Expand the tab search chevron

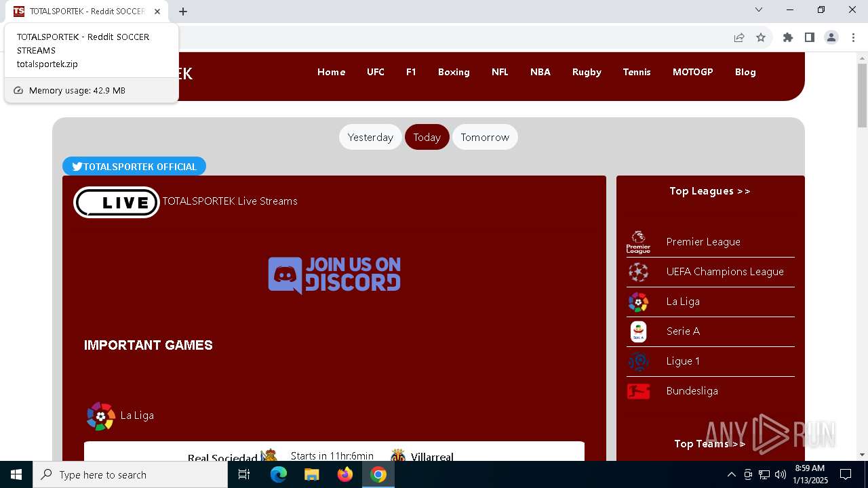click(x=759, y=9)
